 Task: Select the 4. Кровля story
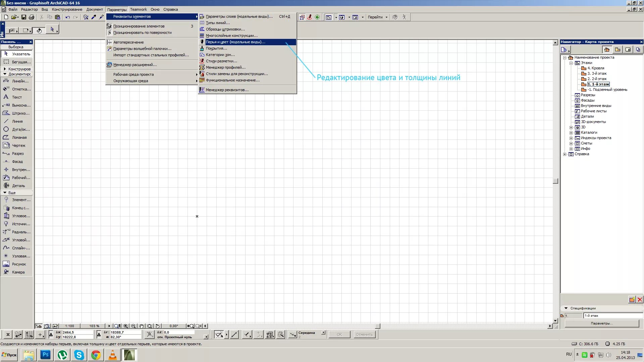595,68
